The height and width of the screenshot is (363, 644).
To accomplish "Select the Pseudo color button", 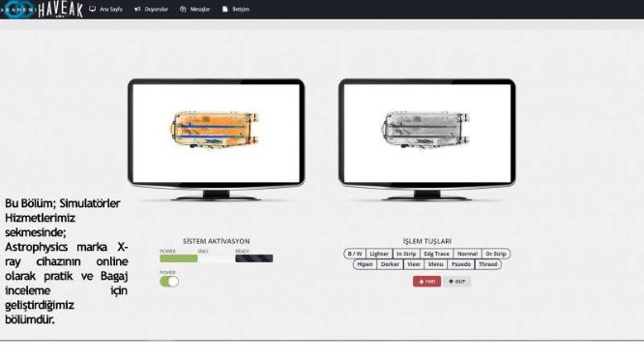I will [x=461, y=264].
